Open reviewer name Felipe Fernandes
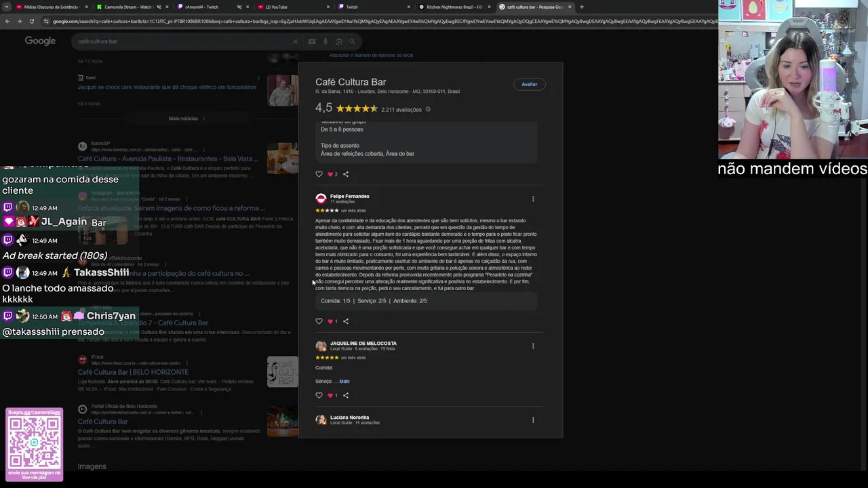Screen dimensions: 868x488 349,196
